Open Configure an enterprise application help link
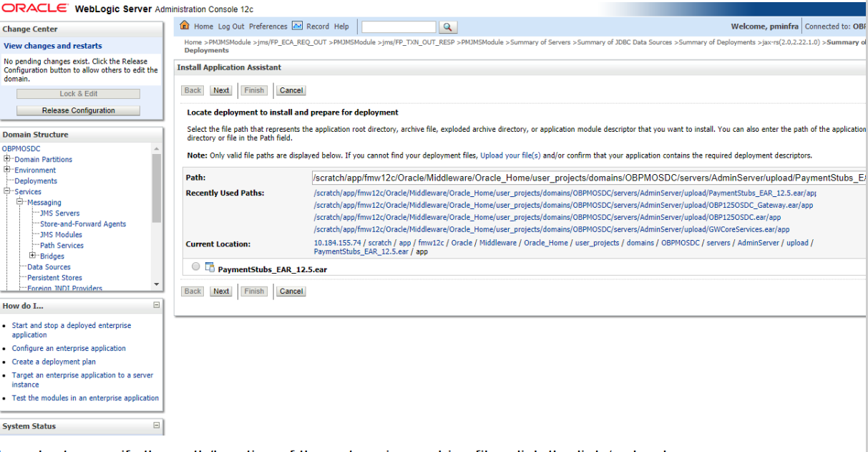 click(x=69, y=348)
